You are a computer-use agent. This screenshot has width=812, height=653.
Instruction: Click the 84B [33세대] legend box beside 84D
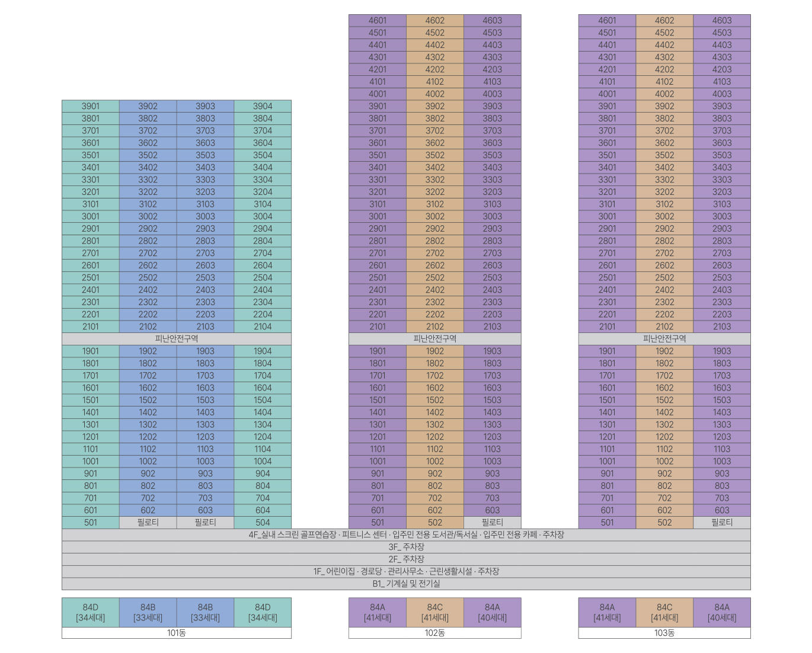click(148, 612)
